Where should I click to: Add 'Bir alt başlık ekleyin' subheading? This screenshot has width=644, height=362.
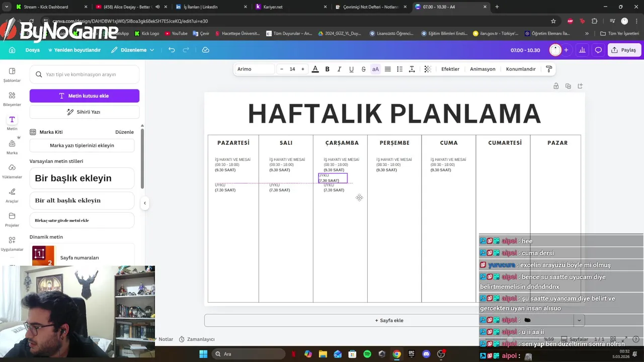point(82,200)
